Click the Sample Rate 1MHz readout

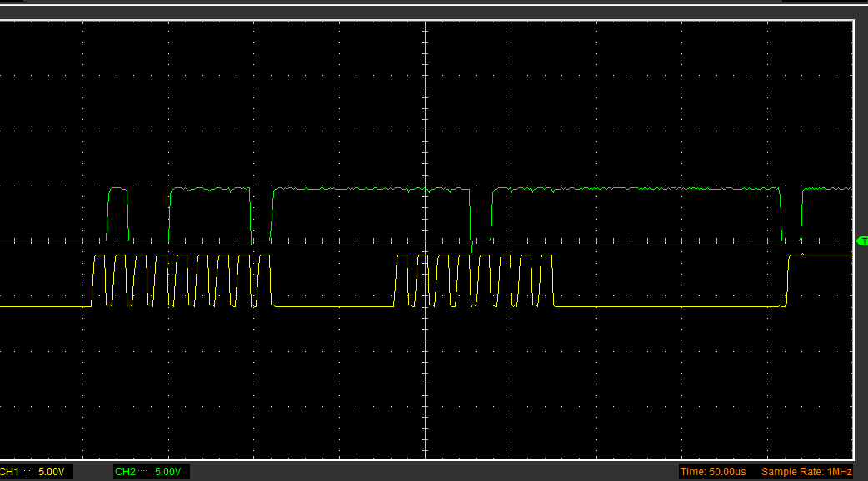(806, 472)
